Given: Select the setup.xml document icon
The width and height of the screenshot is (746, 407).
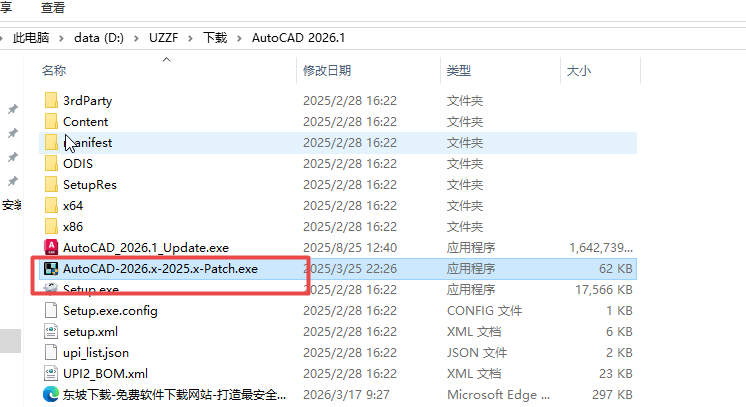Looking at the screenshot, I should (52, 331).
